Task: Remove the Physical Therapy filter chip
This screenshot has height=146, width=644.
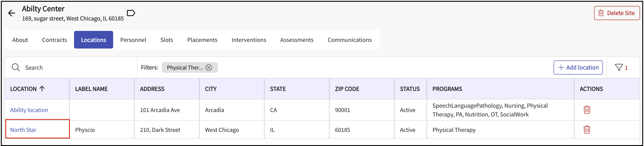Action: click(209, 67)
